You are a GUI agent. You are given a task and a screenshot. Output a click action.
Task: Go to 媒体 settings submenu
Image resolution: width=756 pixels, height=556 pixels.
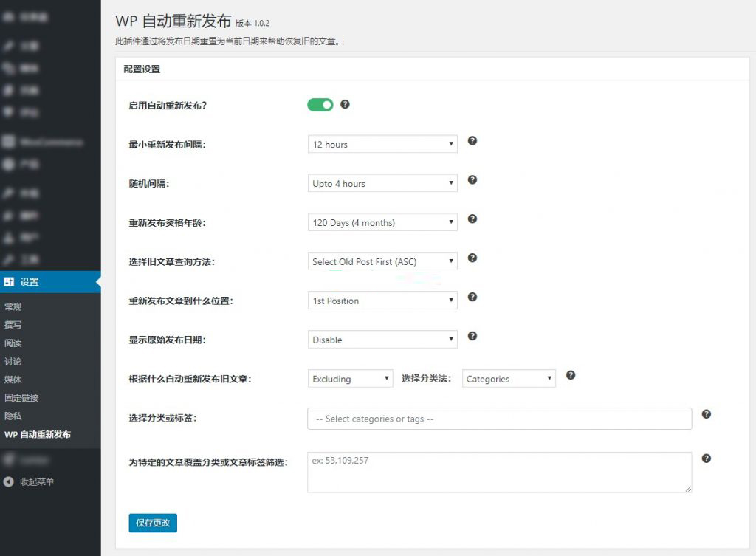(13, 380)
